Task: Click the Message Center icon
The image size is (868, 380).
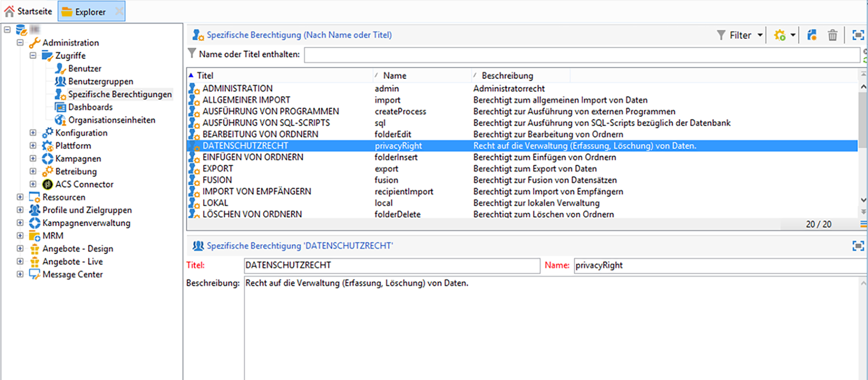Action: [x=34, y=275]
